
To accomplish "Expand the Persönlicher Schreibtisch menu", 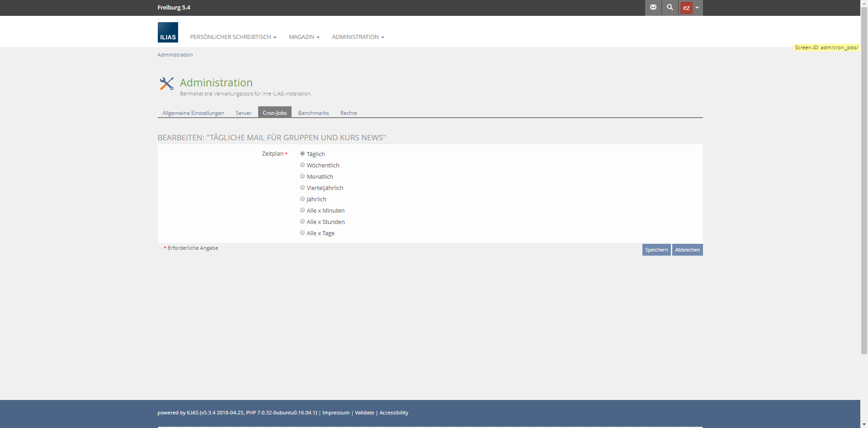I will 233,37.
